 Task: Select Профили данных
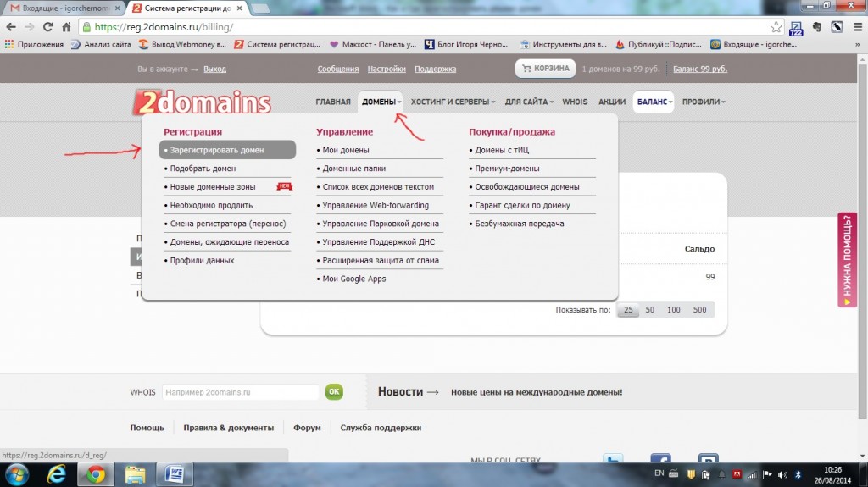(202, 260)
